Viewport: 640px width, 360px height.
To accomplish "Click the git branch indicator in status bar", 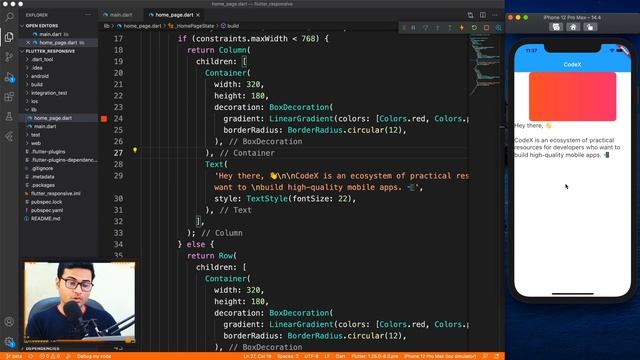I will point(14,356).
